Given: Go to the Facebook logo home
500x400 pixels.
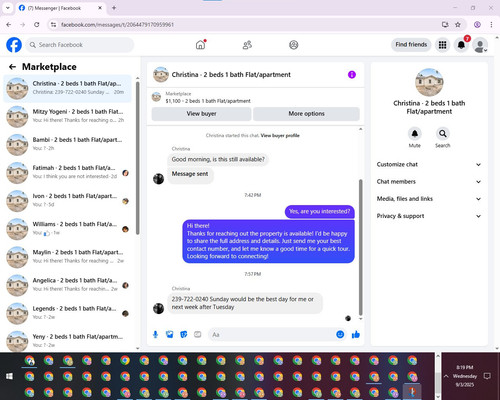Looking at the screenshot, I should click(x=14, y=45).
